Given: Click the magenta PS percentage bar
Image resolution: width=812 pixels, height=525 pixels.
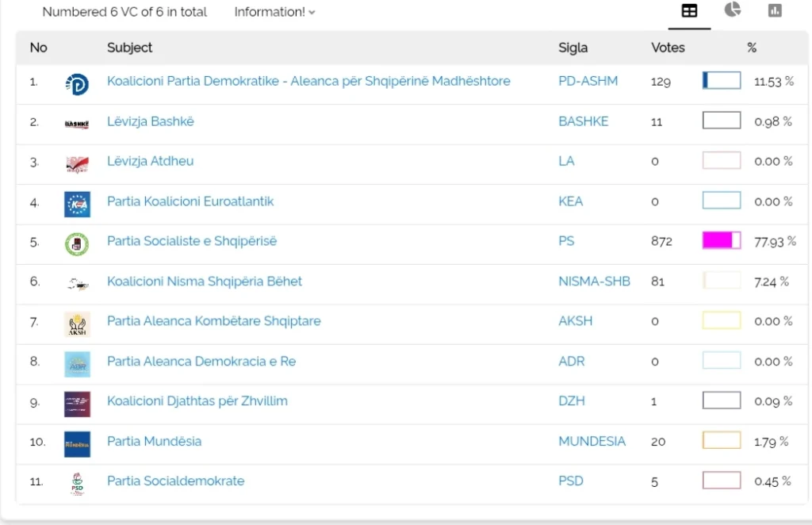Looking at the screenshot, I should pyautogui.click(x=721, y=240).
